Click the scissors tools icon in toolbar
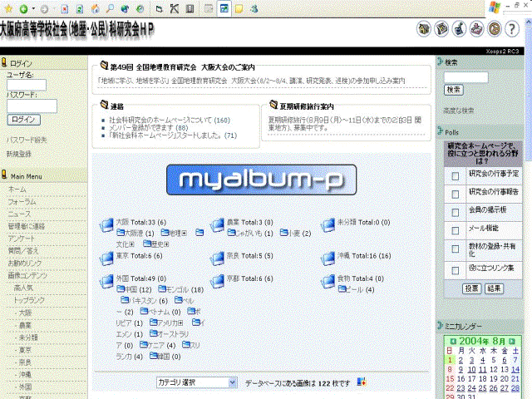The image size is (532, 399). coord(175,9)
